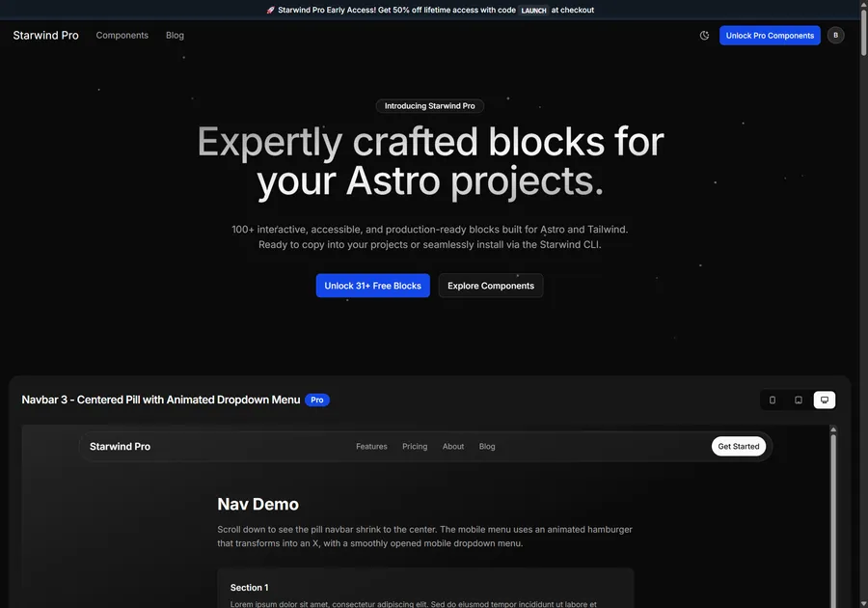
Task: Switch to tablet preview mode
Action: 798,399
